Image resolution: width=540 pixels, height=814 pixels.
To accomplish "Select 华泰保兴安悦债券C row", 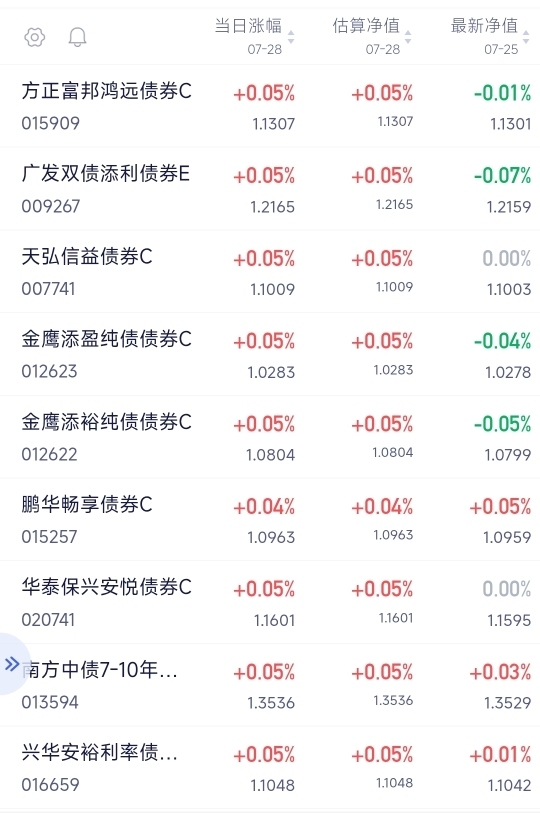I will (x=270, y=602).
